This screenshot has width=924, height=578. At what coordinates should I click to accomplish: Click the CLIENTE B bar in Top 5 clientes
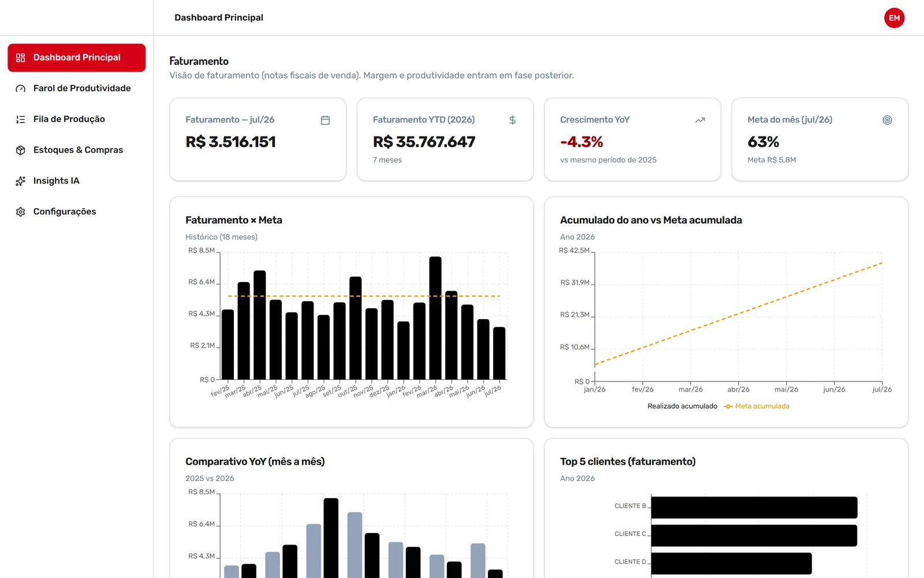[754, 507]
